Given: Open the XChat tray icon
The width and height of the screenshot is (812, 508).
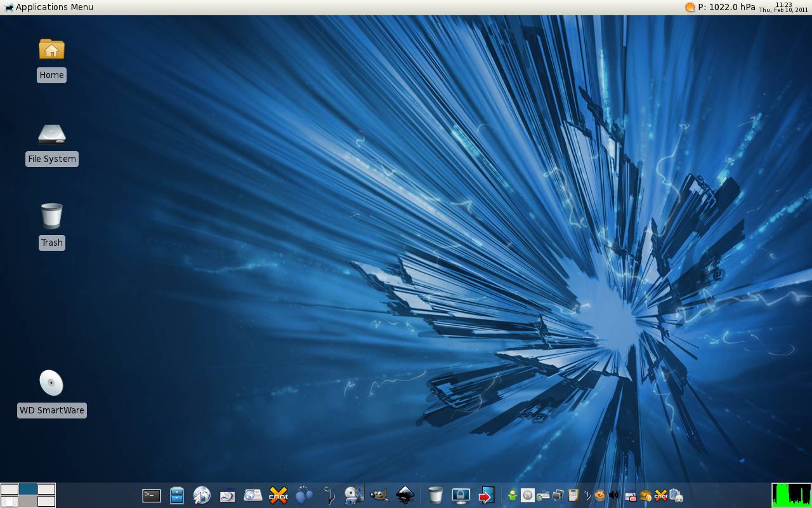Looking at the screenshot, I should 661,495.
